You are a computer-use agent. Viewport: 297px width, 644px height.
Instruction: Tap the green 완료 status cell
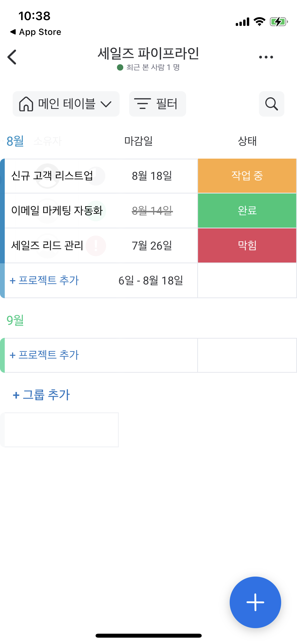click(x=247, y=210)
